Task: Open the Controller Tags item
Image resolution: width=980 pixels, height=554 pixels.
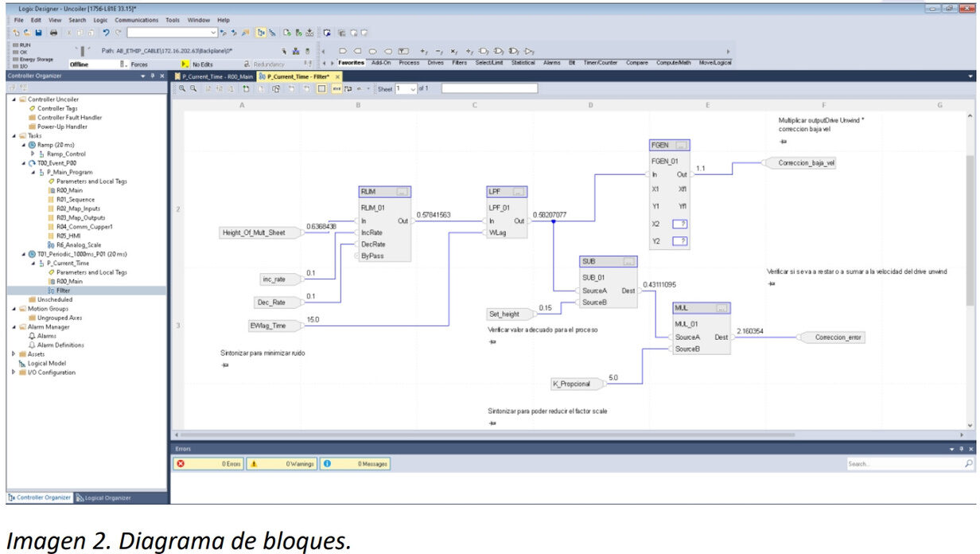Action: coord(57,108)
